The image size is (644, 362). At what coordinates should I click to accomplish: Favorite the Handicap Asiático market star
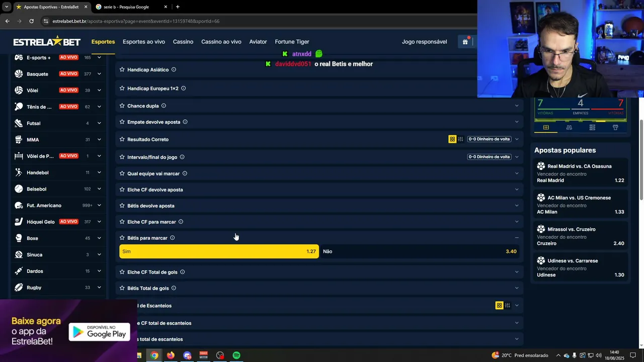122,69
